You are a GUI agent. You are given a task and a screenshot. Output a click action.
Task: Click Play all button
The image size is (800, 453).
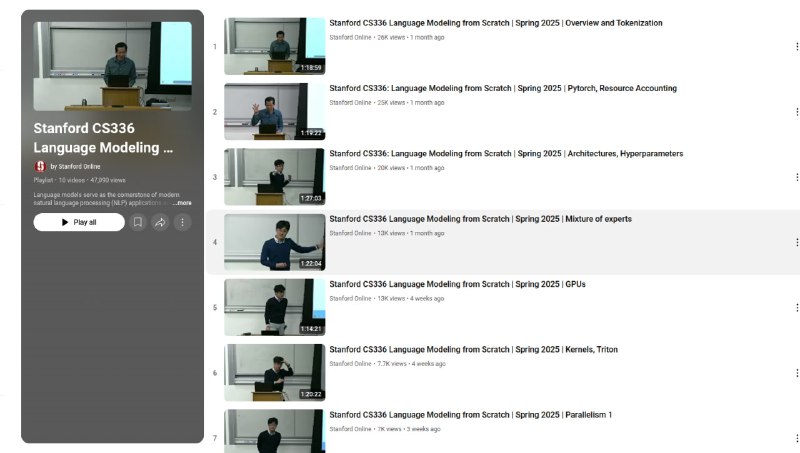coord(79,222)
